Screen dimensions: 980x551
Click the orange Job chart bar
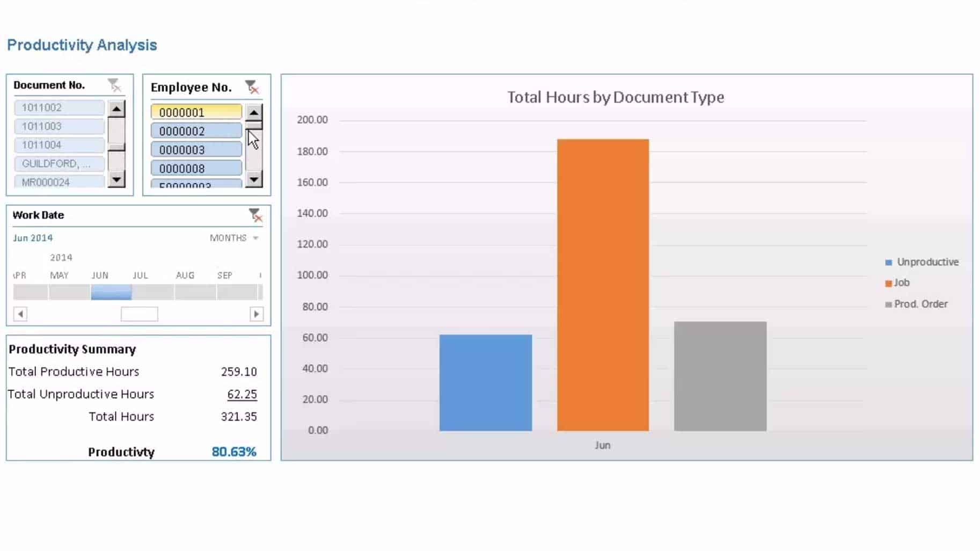click(x=603, y=285)
